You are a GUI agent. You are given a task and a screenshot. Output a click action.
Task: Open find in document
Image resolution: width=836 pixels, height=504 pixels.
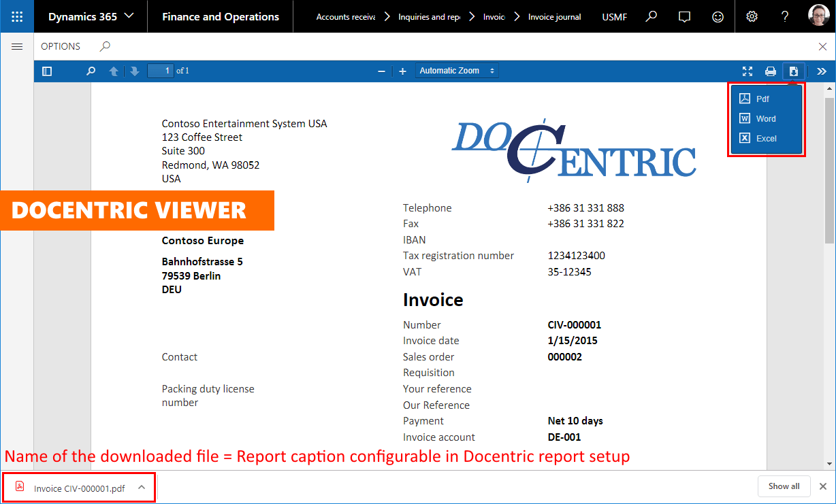pos(91,71)
